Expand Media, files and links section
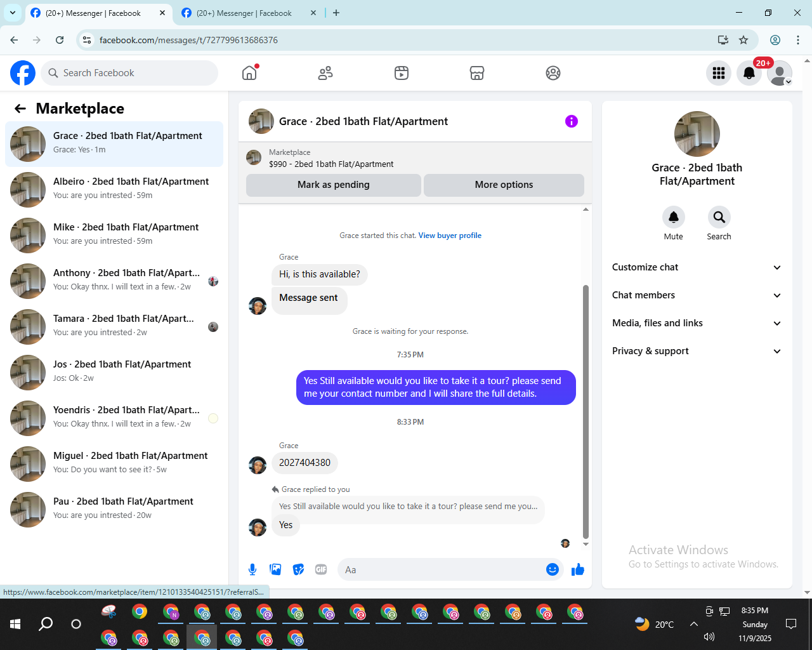Image resolution: width=812 pixels, height=650 pixels. 697,323
